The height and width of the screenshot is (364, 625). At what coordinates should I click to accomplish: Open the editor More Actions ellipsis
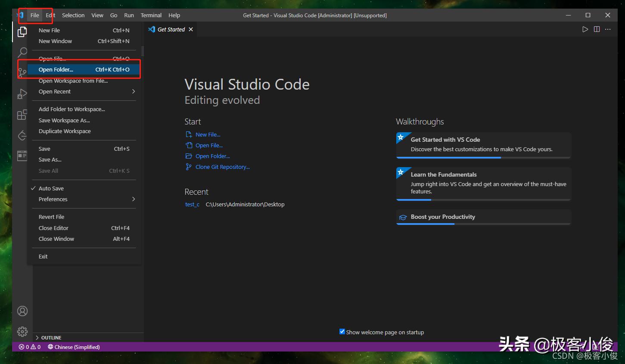[x=608, y=29]
